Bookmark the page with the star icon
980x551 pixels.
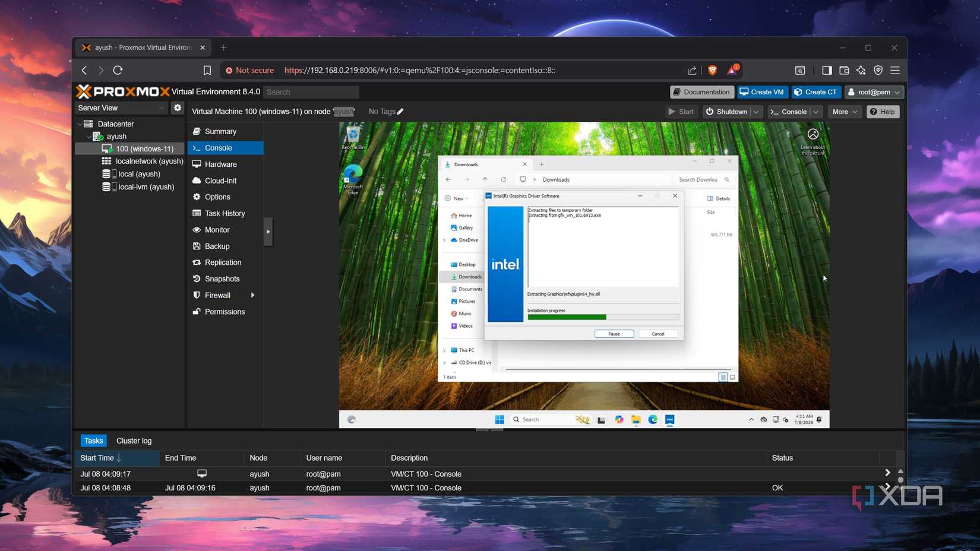tap(207, 70)
